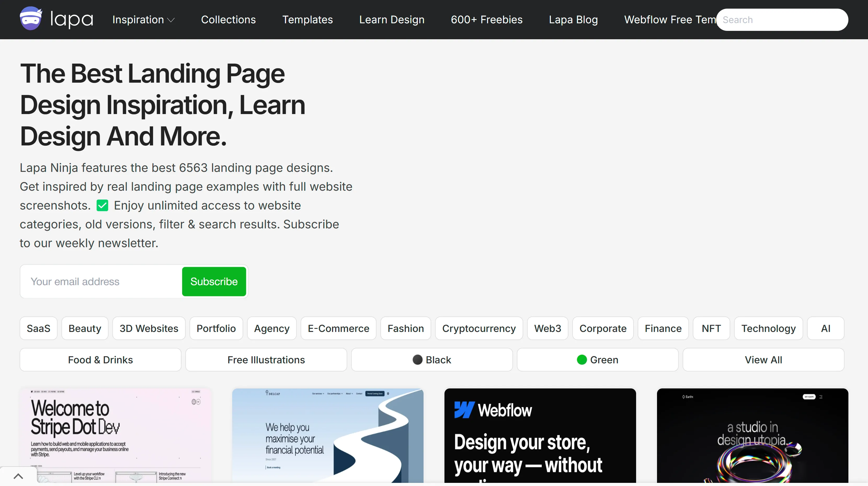Image resolution: width=868 pixels, height=486 pixels.
Task: Filter by the 3D Websites tag
Action: pos(149,328)
